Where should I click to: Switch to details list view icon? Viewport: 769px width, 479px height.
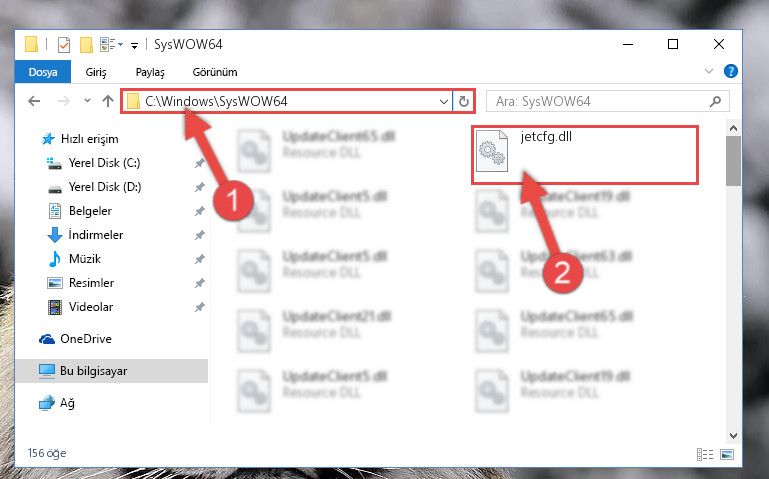tap(705, 454)
